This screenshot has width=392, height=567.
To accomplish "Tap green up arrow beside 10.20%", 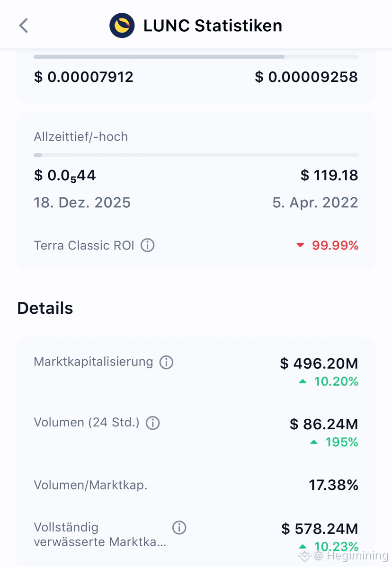I will click(303, 381).
